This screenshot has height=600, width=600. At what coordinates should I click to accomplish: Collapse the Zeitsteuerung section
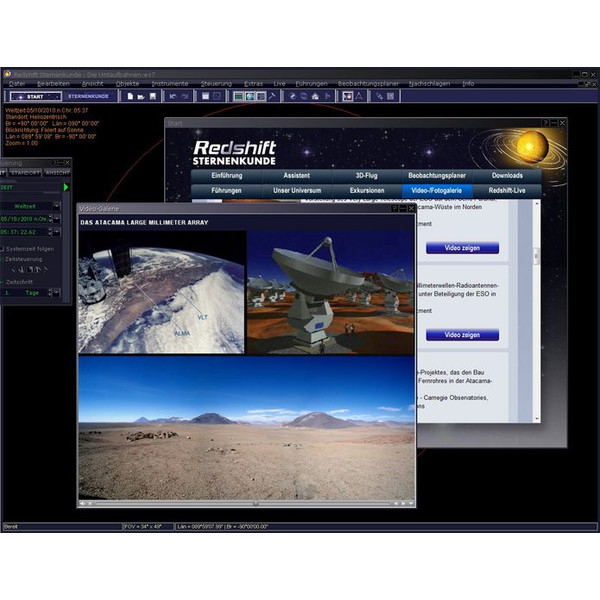tap(2, 259)
